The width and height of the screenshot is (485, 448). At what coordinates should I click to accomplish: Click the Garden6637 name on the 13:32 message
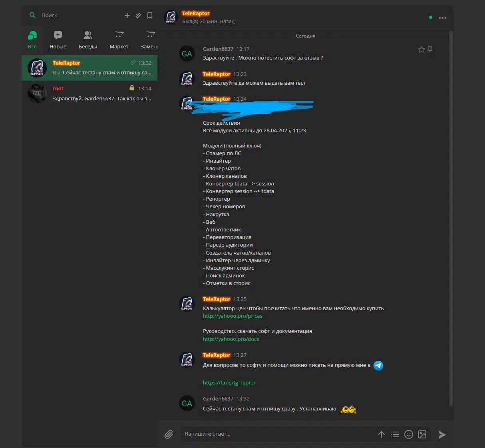coord(218,398)
